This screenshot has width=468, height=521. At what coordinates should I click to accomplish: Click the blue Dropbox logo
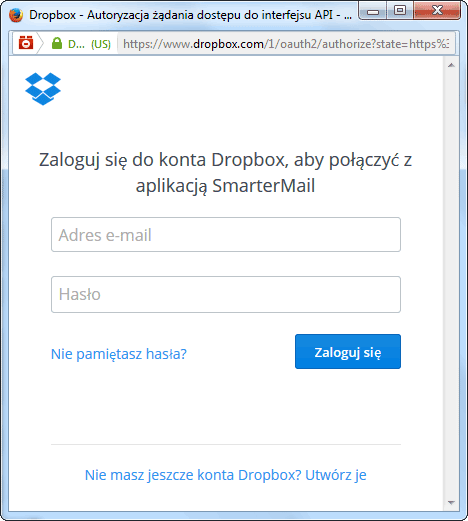click(43, 89)
